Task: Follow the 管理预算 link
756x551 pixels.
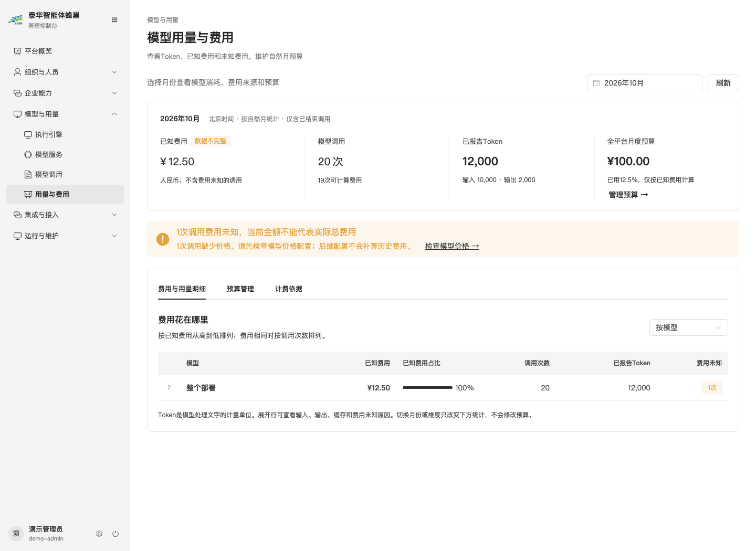Action: pos(628,195)
